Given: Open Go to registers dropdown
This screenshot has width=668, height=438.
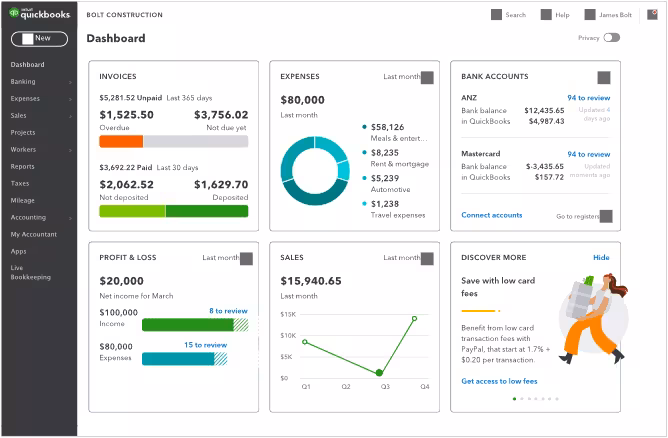Looking at the screenshot, I should (x=606, y=216).
